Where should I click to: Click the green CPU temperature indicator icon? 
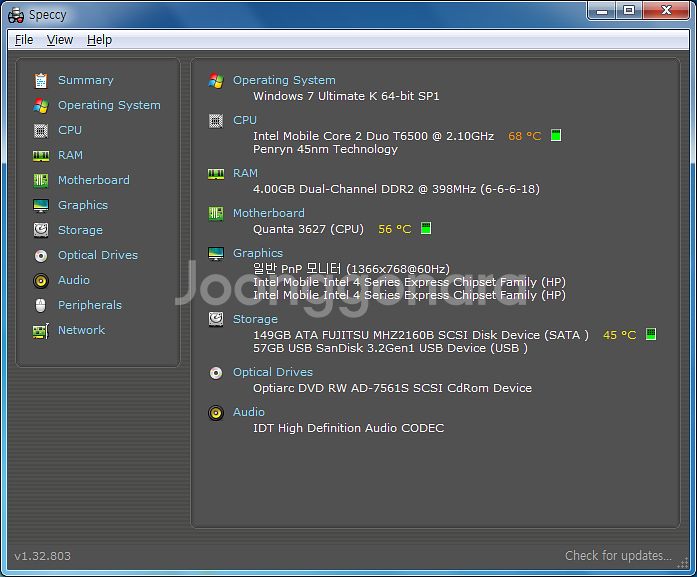(x=556, y=135)
